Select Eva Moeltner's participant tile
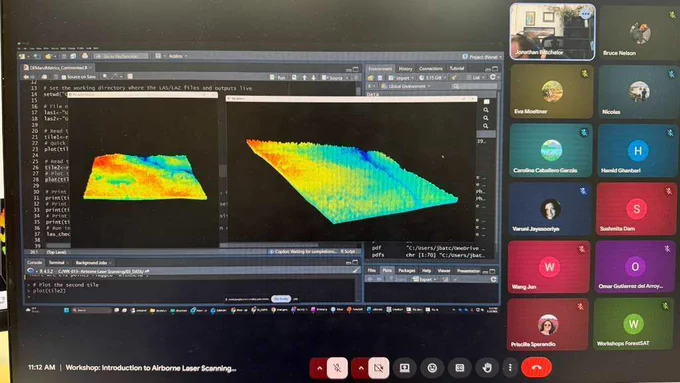 coord(552,92)
